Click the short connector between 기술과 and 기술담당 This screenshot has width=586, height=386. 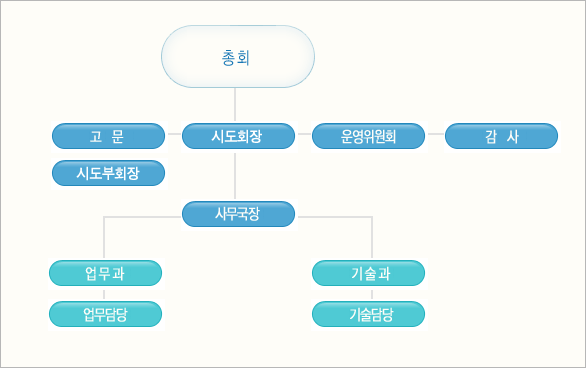click(x=372, y=294)
